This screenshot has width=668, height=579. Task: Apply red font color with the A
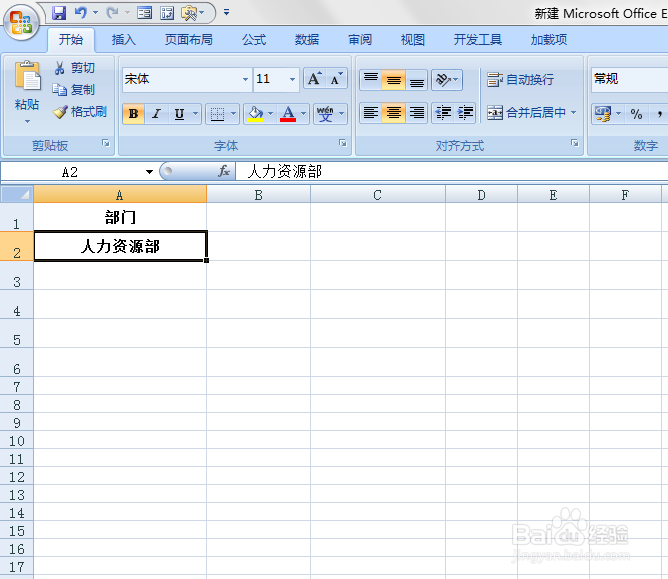[x=288, y=114]
